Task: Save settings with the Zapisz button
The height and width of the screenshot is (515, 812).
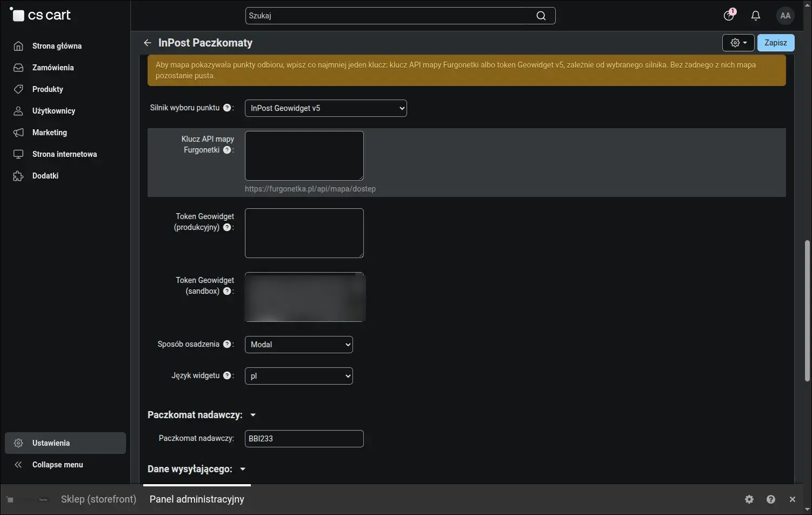Action: [x=776, y=43]
